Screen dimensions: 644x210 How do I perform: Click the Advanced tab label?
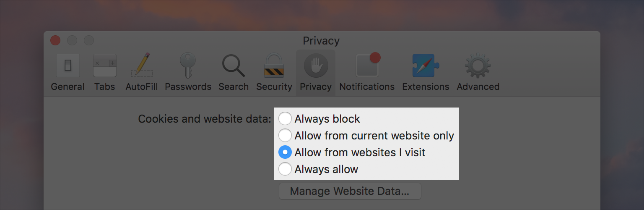coord(478,87)
